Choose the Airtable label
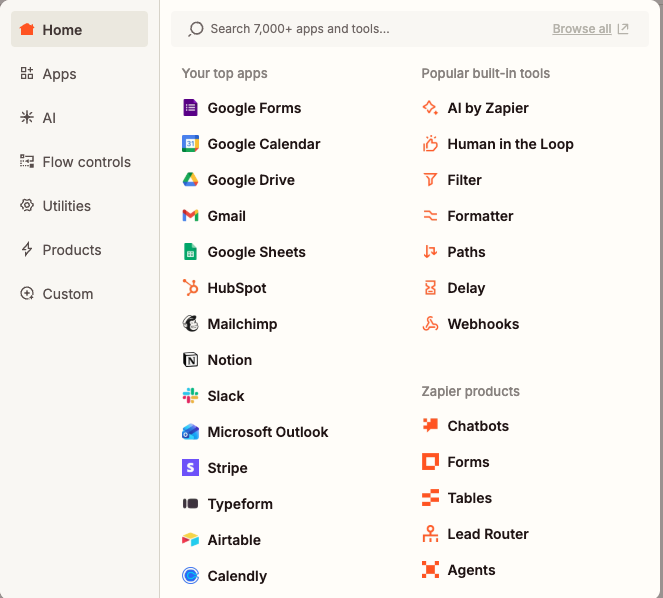 point(234,540)
